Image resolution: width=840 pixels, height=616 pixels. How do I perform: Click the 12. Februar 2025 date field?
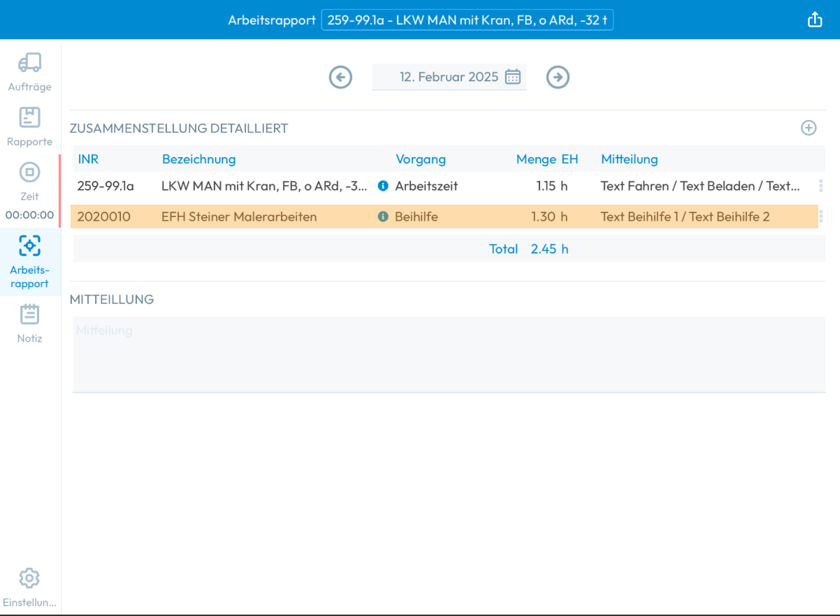click(449, 77)
